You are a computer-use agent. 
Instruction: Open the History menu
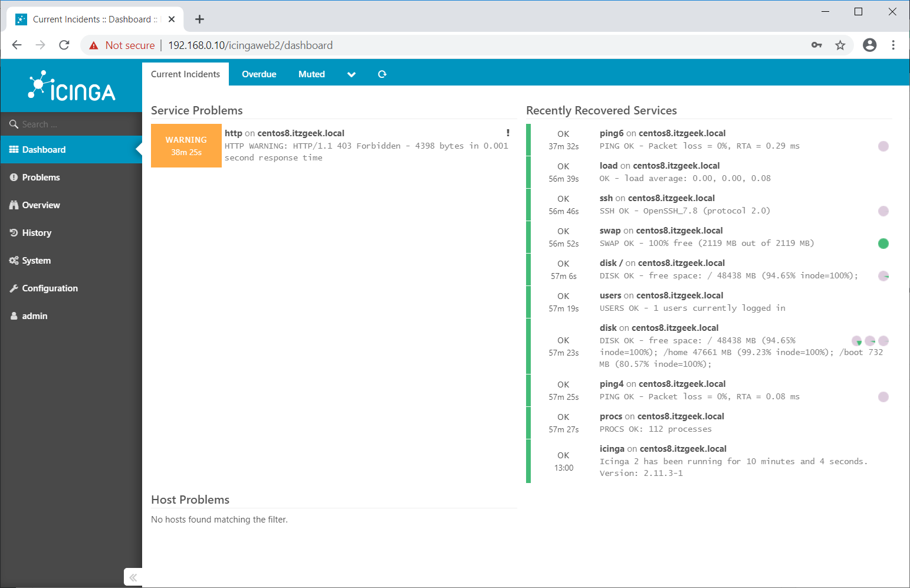71,233
